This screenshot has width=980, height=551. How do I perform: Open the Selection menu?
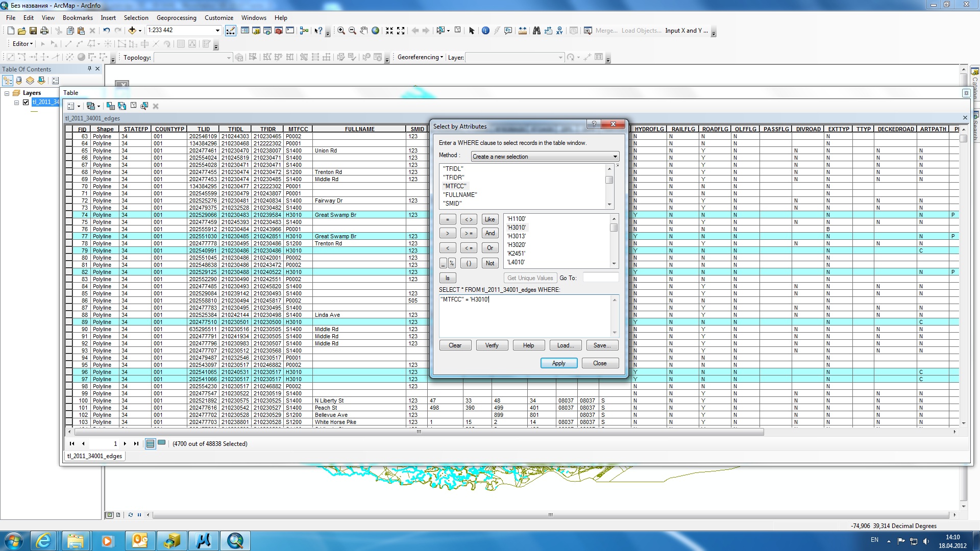click(x=136, y=17)
